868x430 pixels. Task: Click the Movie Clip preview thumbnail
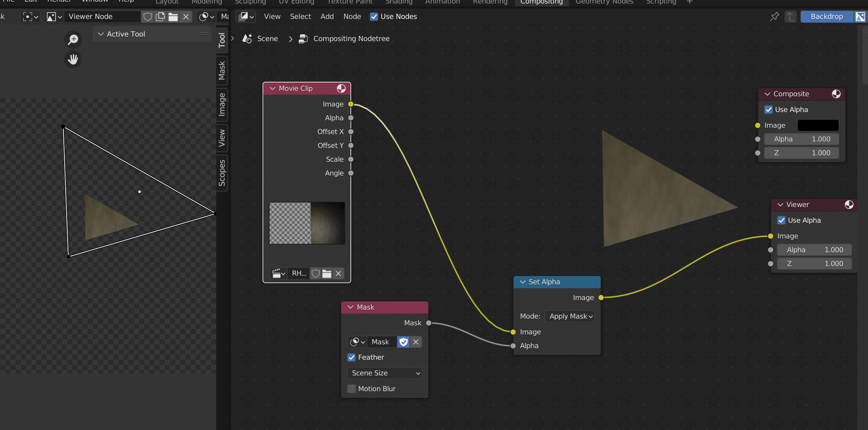tap(307, 223)
